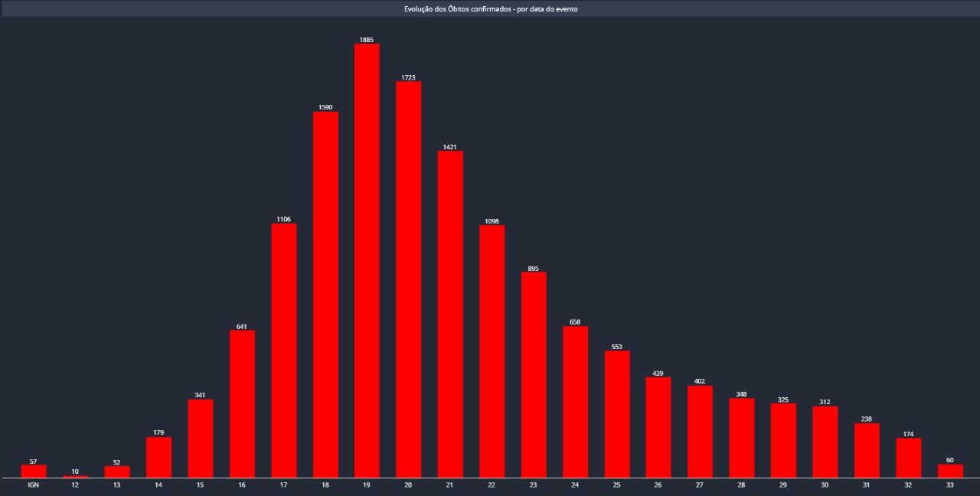
Task: Select the bar with value 439
Action: (658, 427)
